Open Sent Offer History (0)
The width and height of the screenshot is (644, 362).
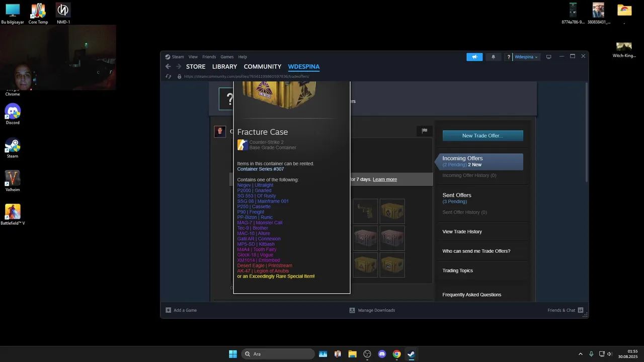[x=464, y=212]
